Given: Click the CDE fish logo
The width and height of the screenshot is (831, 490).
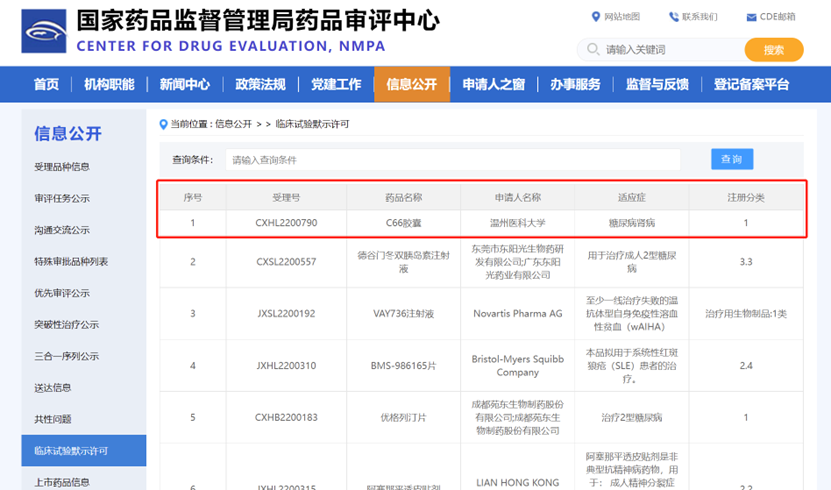Looking at the screenshot, I should tap(44, 31).
